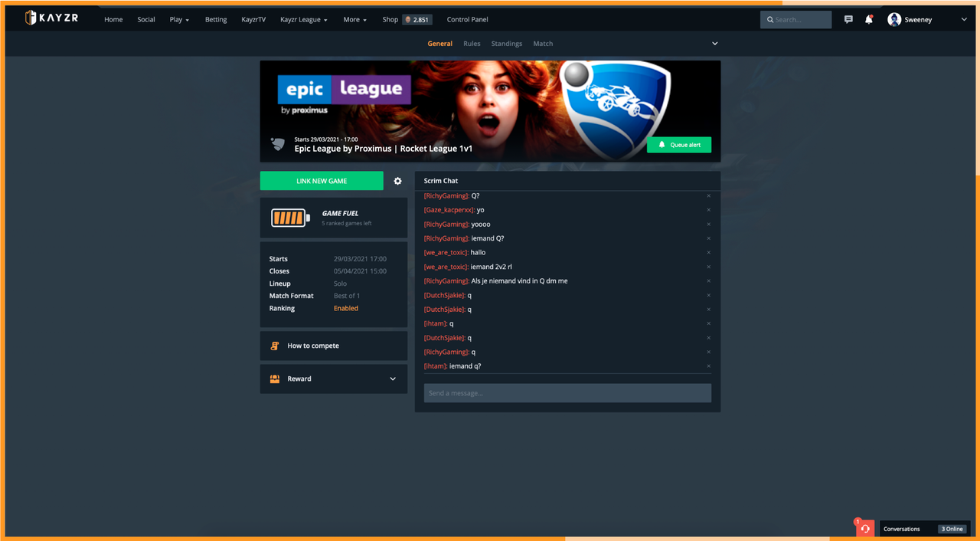Remove the 'iemand 2v2 rl' message
980x541 pixels.
point(708,267)
